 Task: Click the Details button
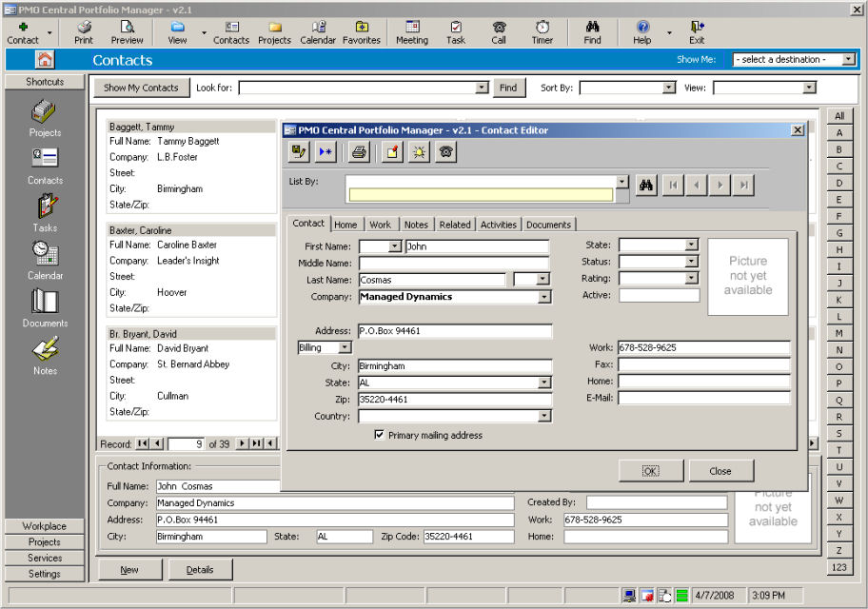[200, 570]
